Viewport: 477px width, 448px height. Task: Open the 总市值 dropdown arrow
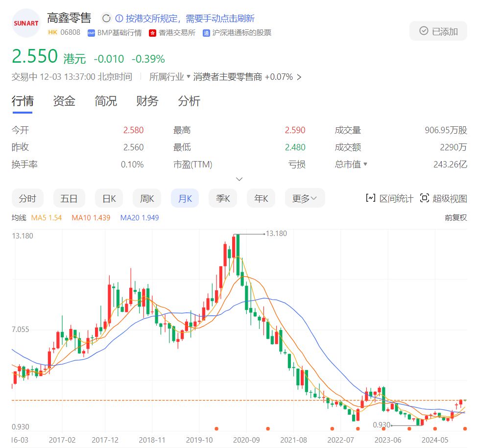(x=365, y=164)
